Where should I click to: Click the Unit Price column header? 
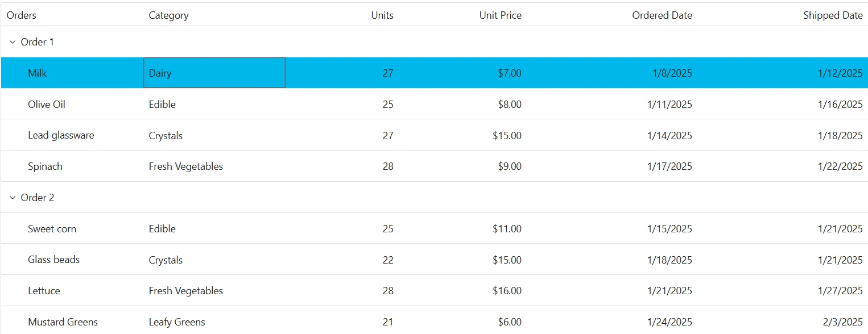(501, 15)
